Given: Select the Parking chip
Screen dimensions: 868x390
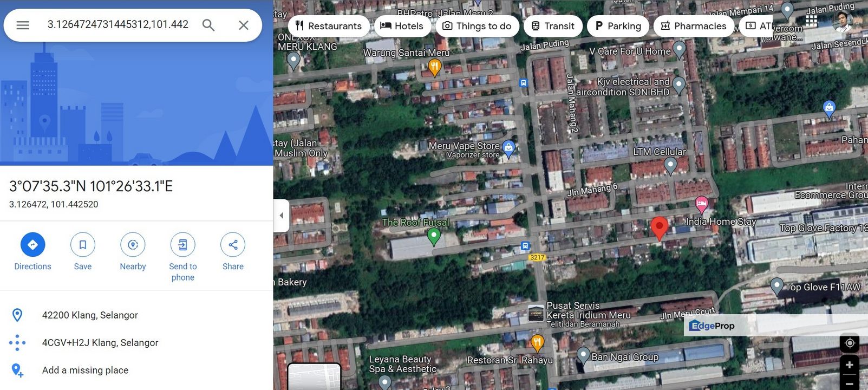Looking at the screenshot, I should pyautogui.click(x=618, y=26).
